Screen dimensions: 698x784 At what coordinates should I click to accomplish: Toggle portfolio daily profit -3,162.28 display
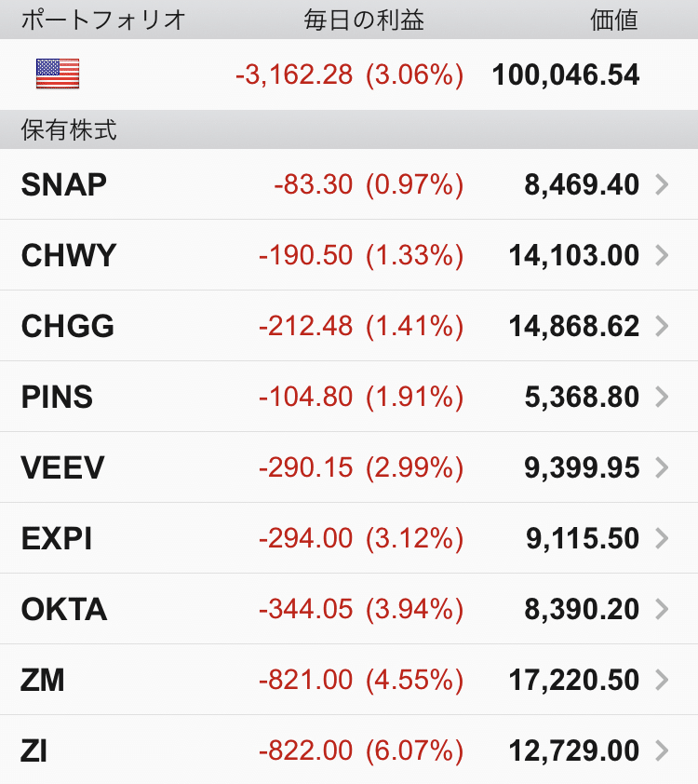[349, 74]
